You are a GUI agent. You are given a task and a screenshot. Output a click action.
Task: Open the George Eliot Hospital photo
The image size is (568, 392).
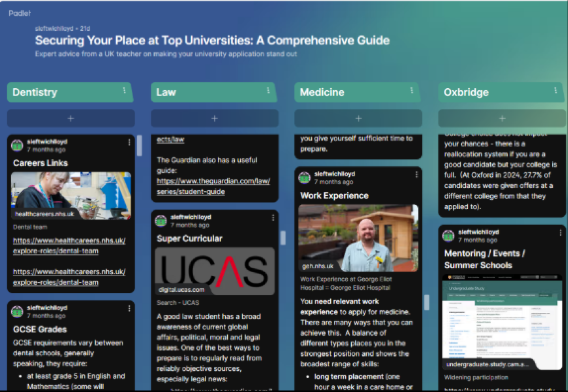358,238
